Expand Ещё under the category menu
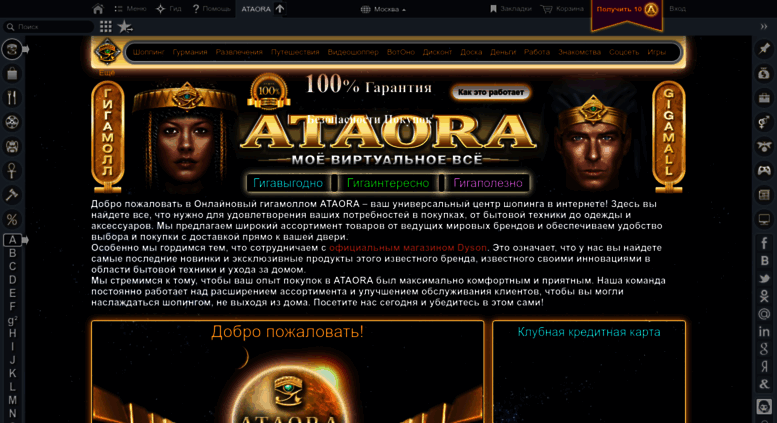Screen dimensions: 777x423 click(107, 73)
